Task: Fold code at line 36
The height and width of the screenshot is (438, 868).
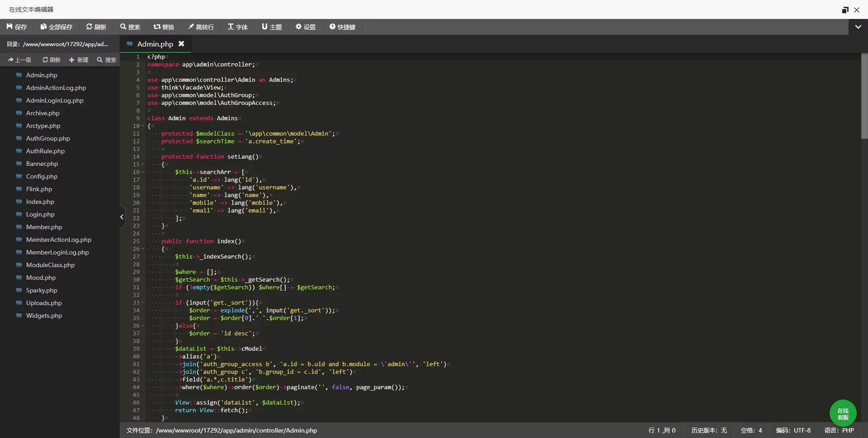Action: click(143, 326)
